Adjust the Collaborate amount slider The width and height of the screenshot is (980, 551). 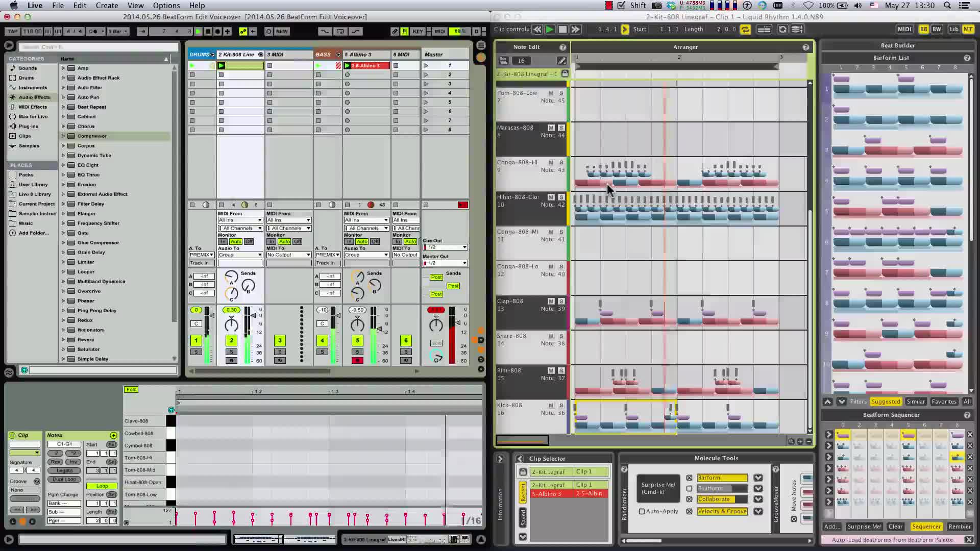pos(722,499)
